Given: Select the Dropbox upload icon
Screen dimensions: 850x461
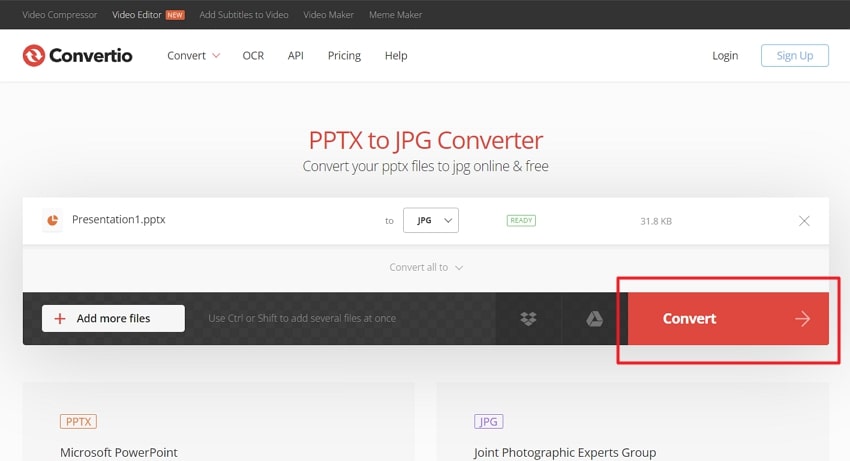Looking at the screenshot, I should pos(528,318).
